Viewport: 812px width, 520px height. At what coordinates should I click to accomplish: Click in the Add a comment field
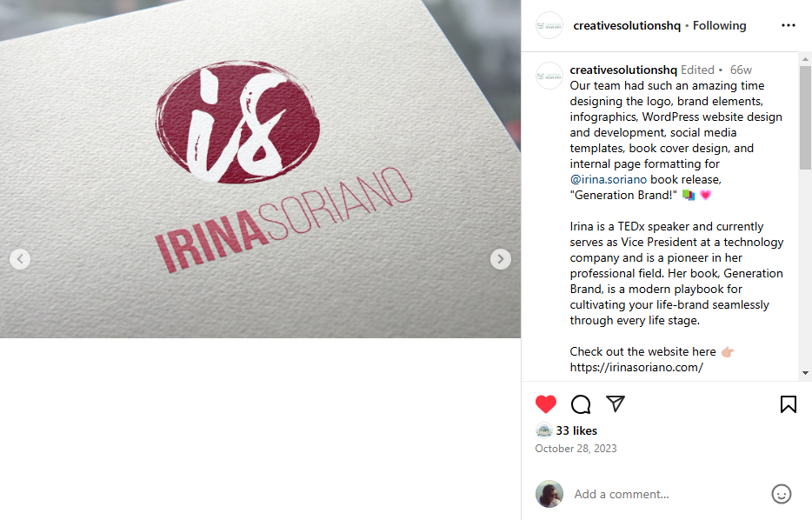click(668, 494)
